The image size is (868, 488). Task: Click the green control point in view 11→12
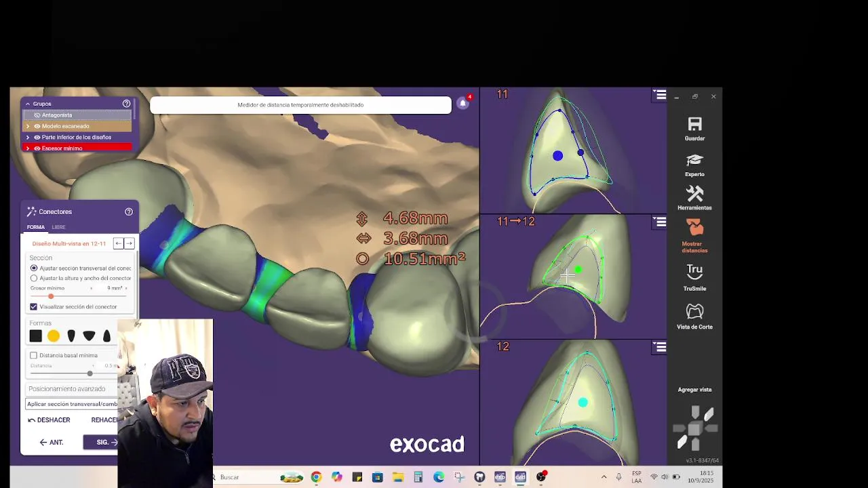(x=578, y=270)
